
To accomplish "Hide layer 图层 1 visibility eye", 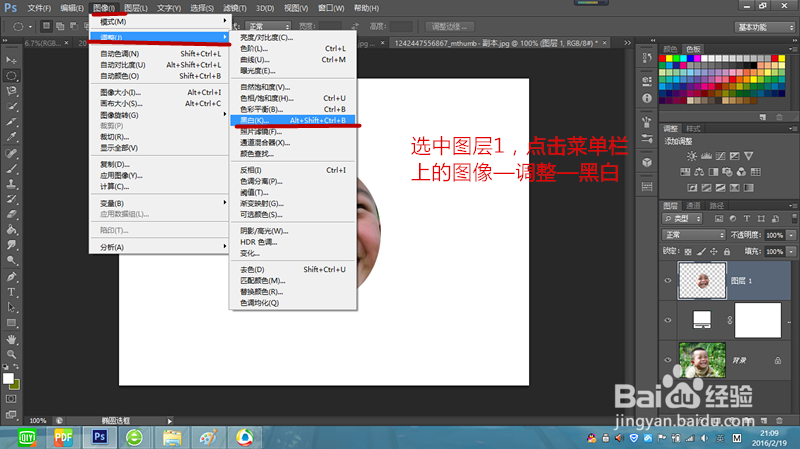I will point(668,281).
